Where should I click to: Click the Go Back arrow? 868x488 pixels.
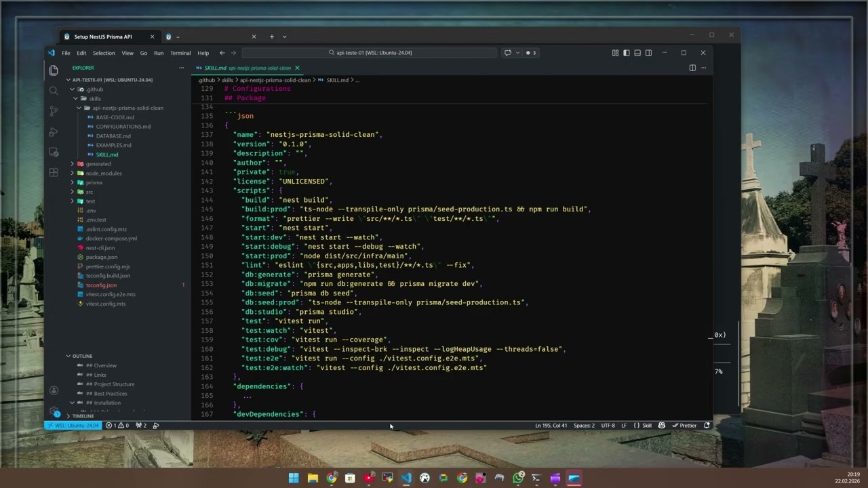[222, 52]
